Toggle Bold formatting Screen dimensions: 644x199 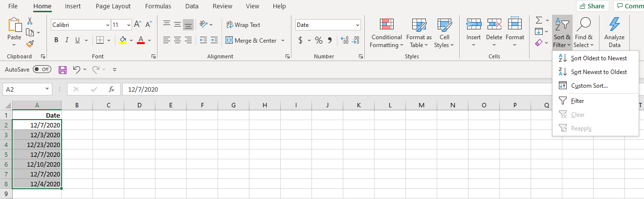coord(56,40)
